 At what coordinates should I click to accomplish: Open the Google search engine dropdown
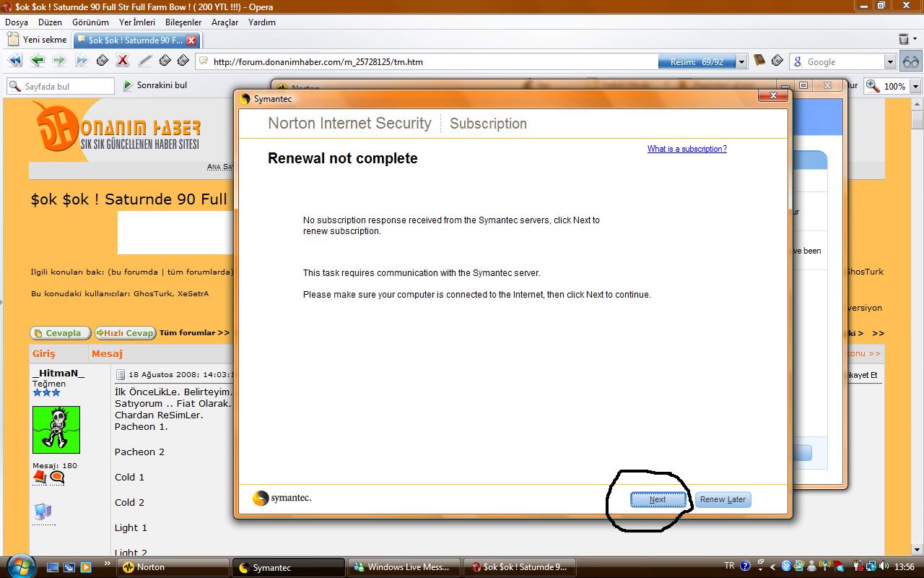pyautogui.click(x=890, y=62)
